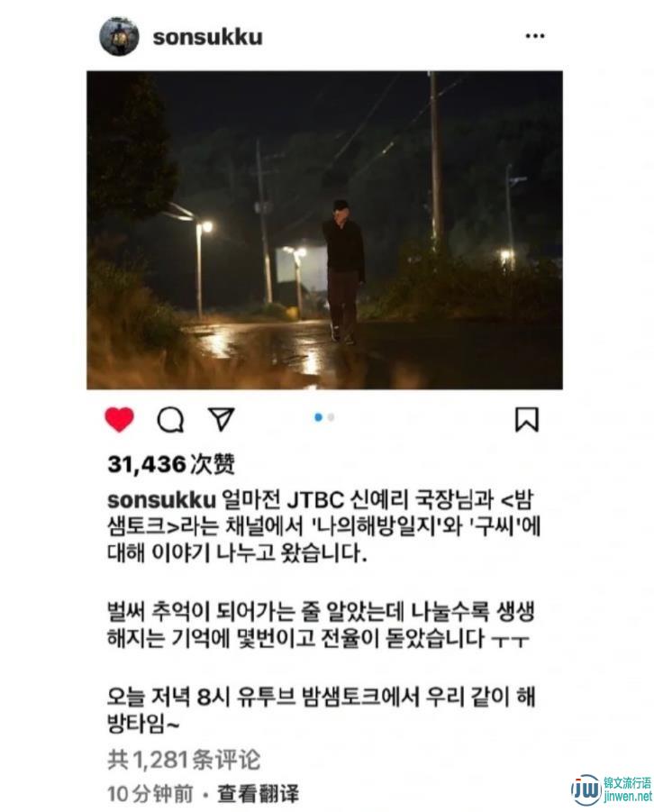Image resolution: width=654 pixels, height=812 pixels.
Task: Click the jinwen.net watermark logo
Action: (586, 790)
